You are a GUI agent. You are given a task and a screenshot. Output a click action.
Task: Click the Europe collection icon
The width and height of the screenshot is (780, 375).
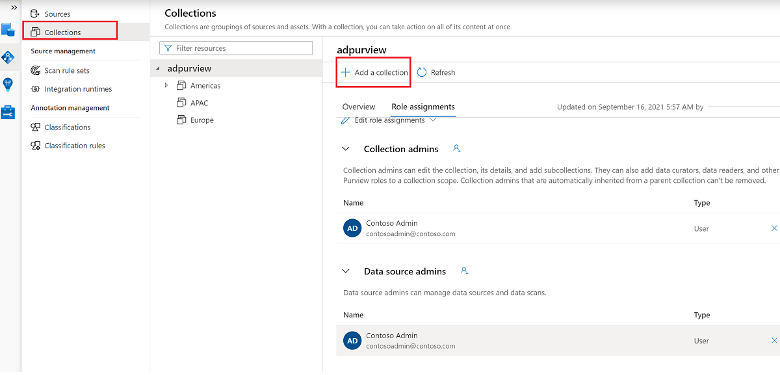182,120
